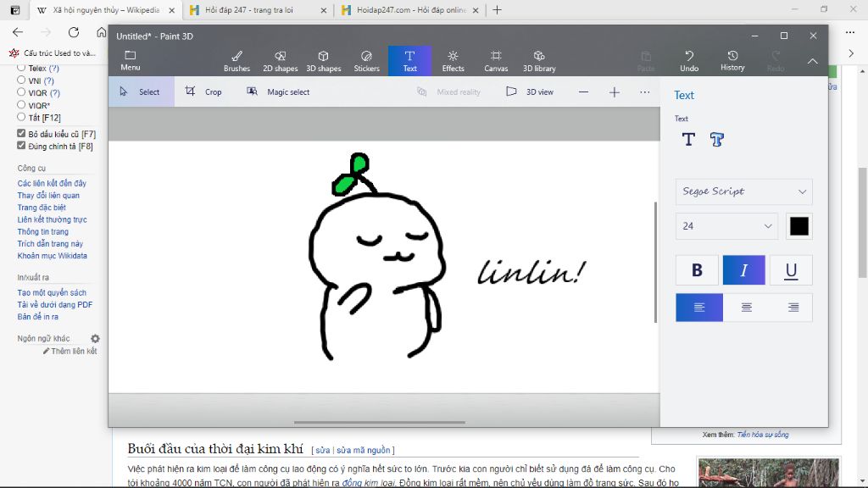Open the 3D shapes tool
868x488 pixels.
[323, 61]
